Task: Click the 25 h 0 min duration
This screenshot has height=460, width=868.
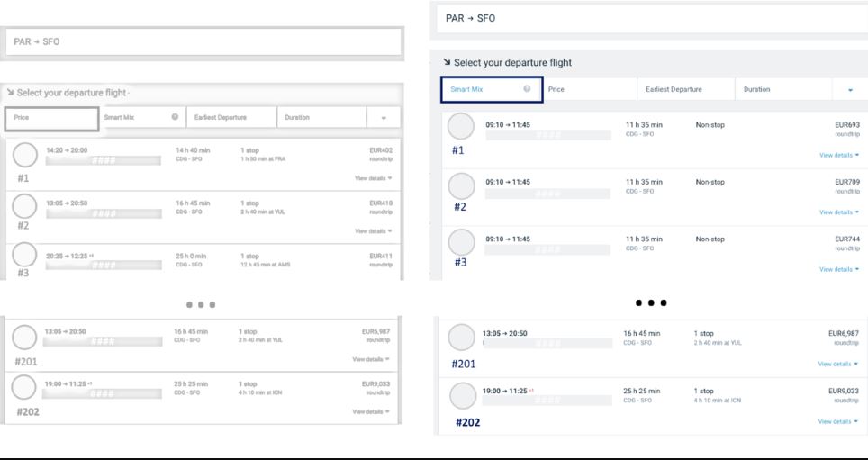Action: pyautogui.click(x=191, y=257)
